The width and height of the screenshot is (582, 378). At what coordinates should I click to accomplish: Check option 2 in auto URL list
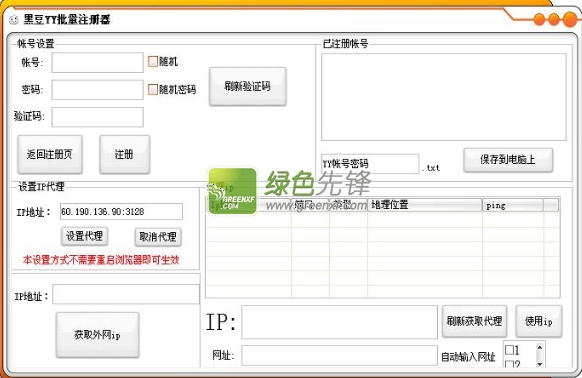click(509, 364)
